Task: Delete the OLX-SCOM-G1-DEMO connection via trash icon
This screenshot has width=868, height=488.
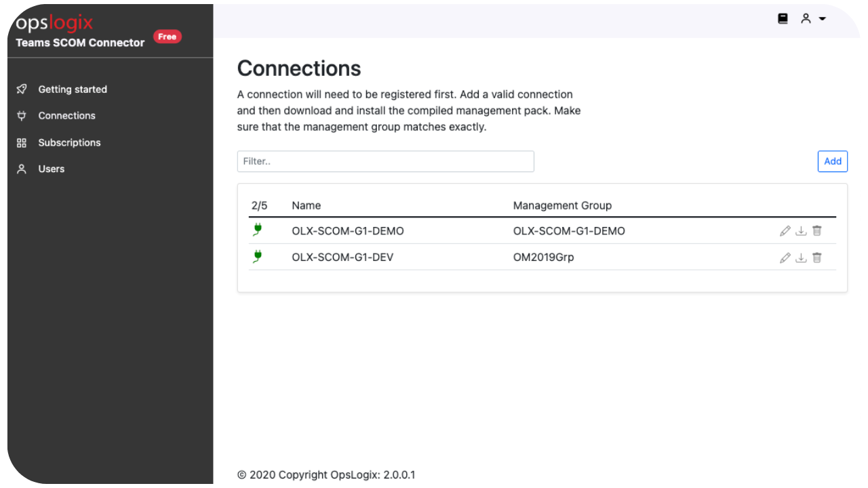Action: [816, 231]
